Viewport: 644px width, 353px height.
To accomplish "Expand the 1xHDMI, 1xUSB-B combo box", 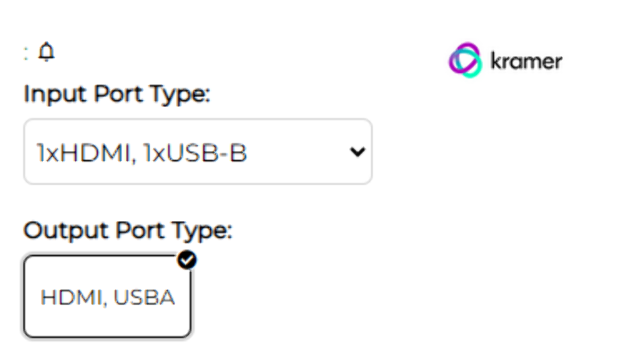I will 197,152.
